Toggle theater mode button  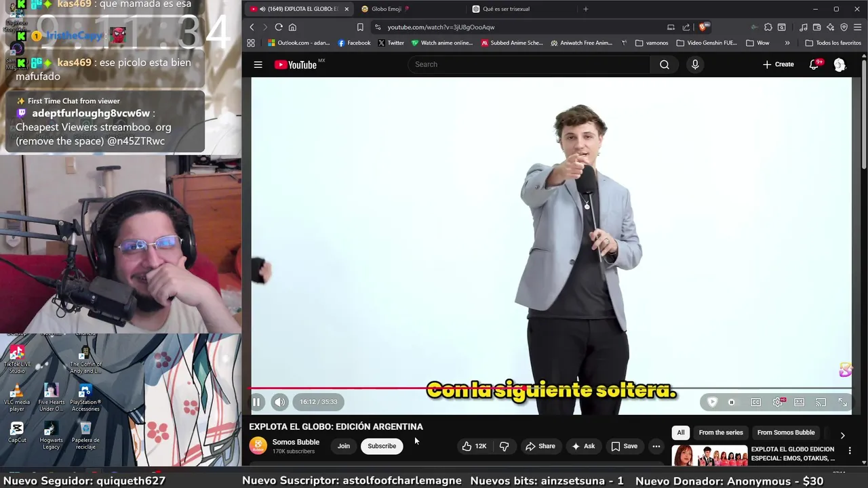click(x=800, y=402)
